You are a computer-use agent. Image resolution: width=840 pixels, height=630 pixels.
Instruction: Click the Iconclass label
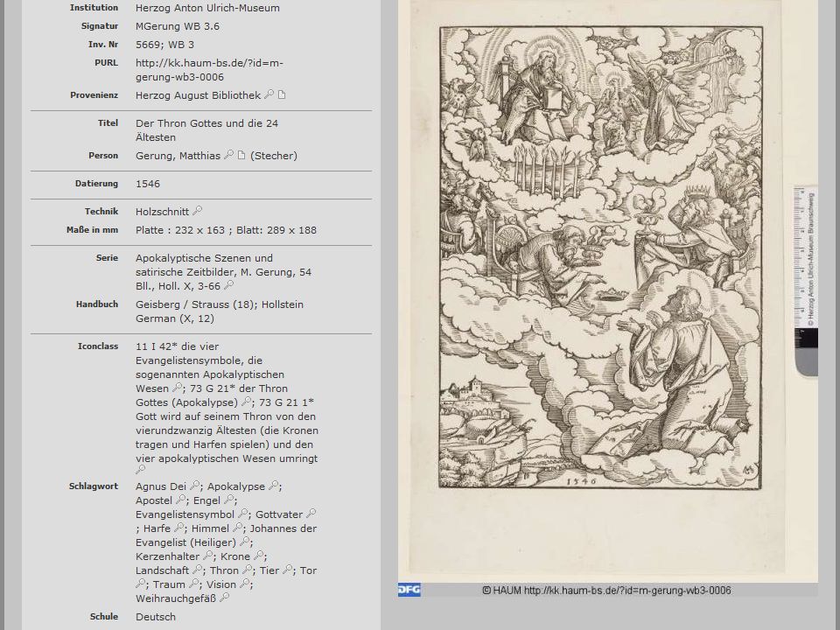[x=98, y=346]
